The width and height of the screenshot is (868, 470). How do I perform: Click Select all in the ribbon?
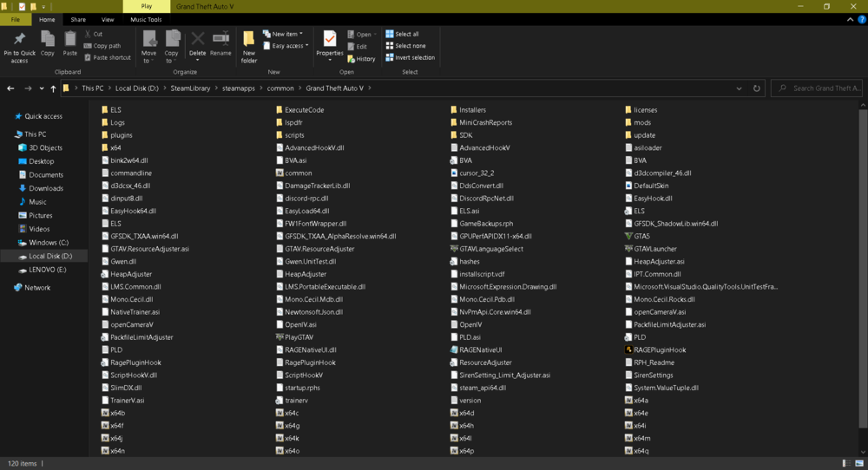[402, 34]
